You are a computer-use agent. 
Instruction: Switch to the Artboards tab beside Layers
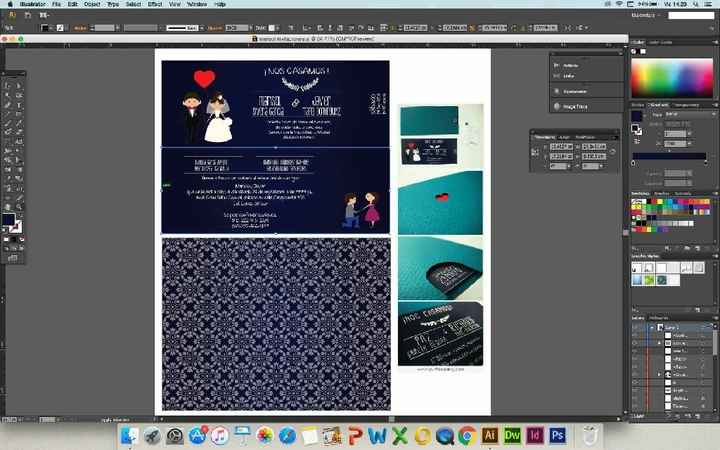pyautogui.click(x=658, y=318)
